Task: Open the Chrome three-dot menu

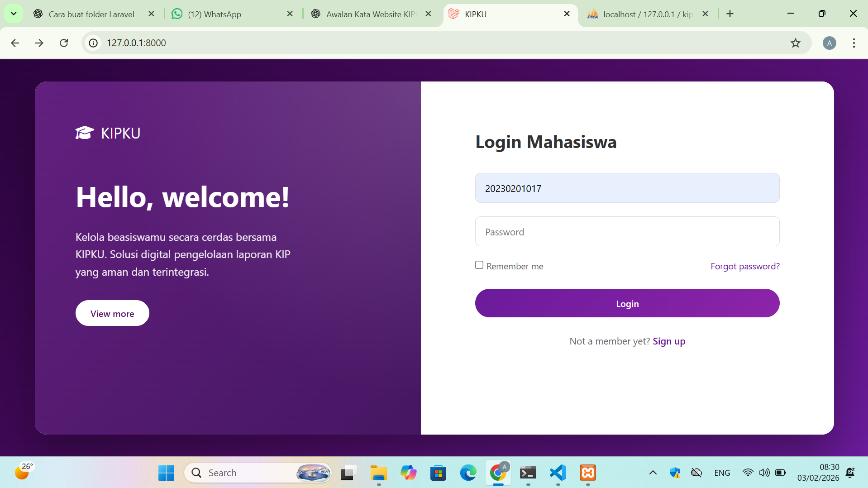Action: pos(854,43)
